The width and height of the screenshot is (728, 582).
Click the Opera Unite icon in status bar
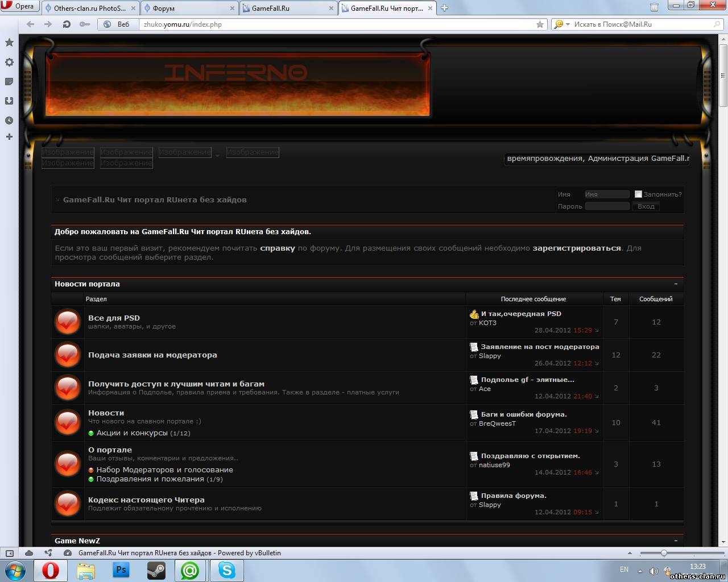click(48, 553)
